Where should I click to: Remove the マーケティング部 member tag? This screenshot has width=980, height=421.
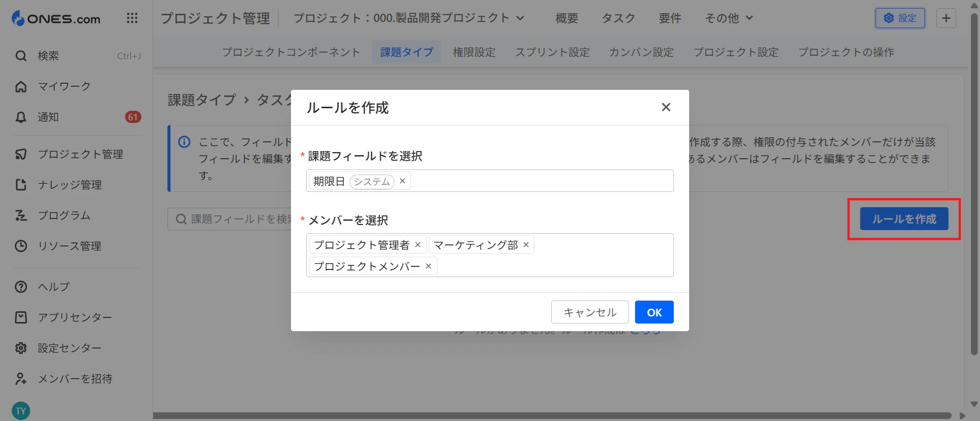(x=526, y=245)
